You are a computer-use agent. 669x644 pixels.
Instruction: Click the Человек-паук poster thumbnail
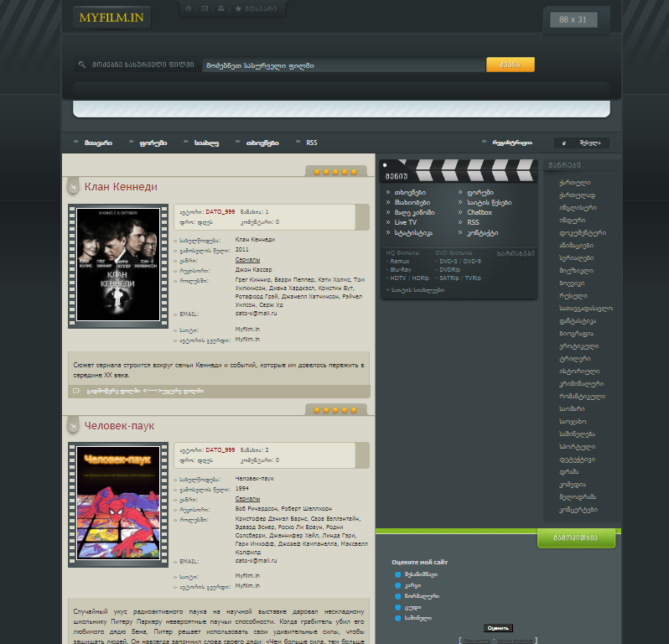(118, 503)
